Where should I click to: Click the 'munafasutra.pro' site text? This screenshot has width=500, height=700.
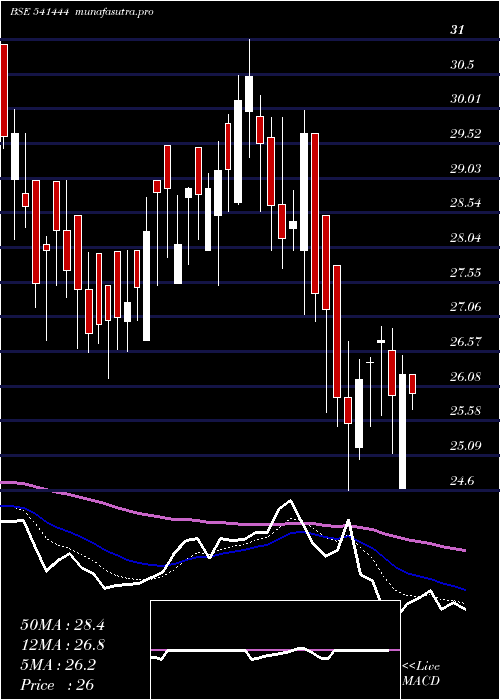115,12
